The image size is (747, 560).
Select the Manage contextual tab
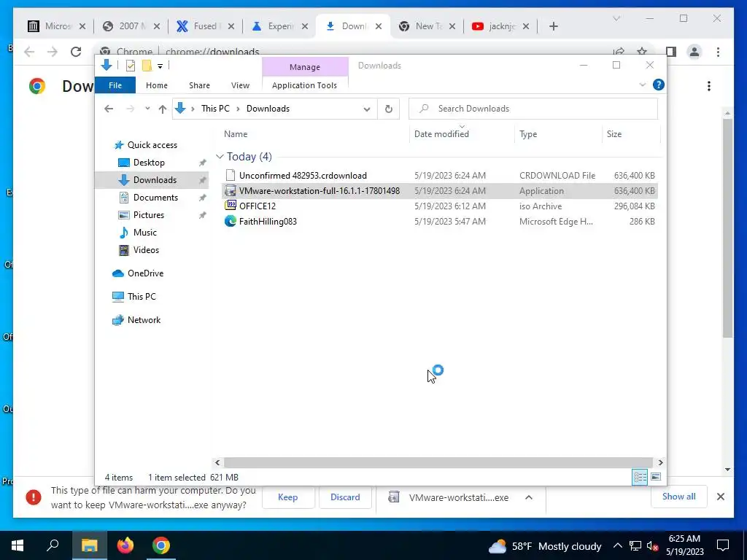[305, 67]
